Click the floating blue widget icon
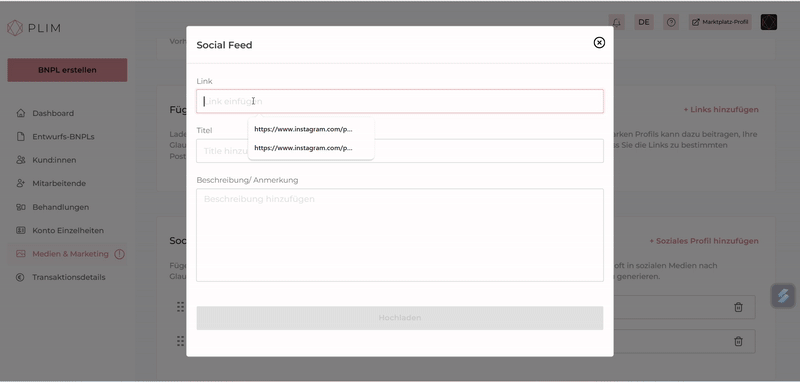Image resolution: width=800 pixels, height=382 pixels. coord(783,296)
